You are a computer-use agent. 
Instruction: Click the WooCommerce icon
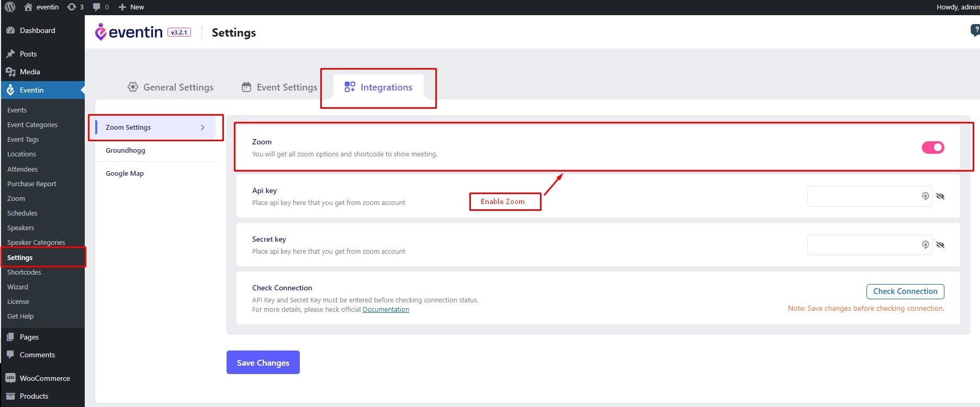(10, 378)
